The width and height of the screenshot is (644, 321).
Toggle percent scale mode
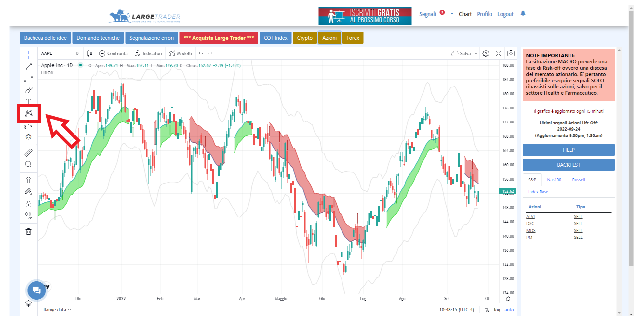click(x=487, y=310)
